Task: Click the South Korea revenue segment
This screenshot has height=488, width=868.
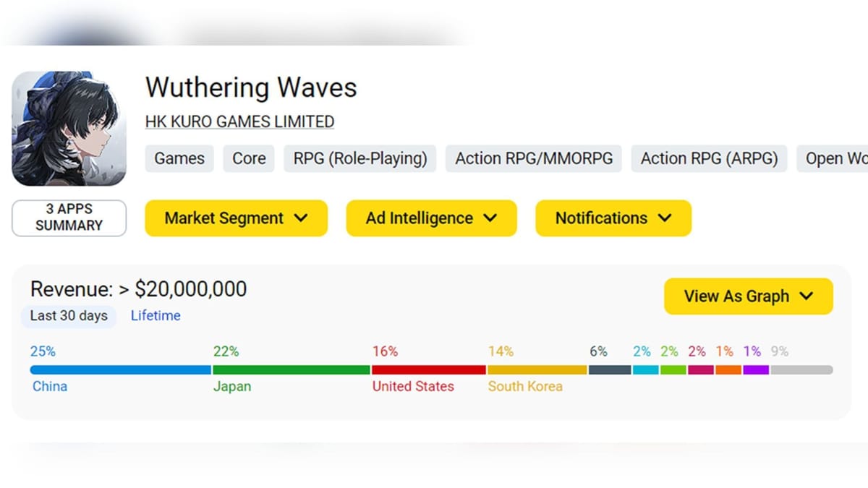Action: 535,369
